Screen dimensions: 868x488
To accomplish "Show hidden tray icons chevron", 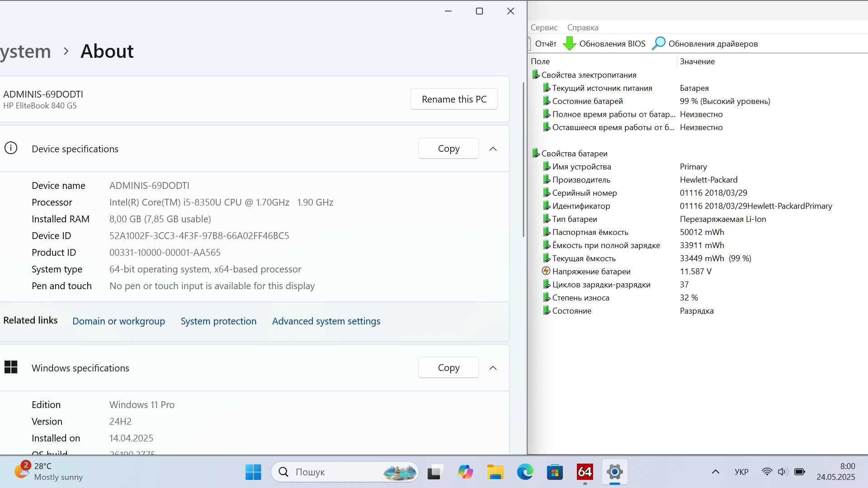I will click(x=715, y=472).
